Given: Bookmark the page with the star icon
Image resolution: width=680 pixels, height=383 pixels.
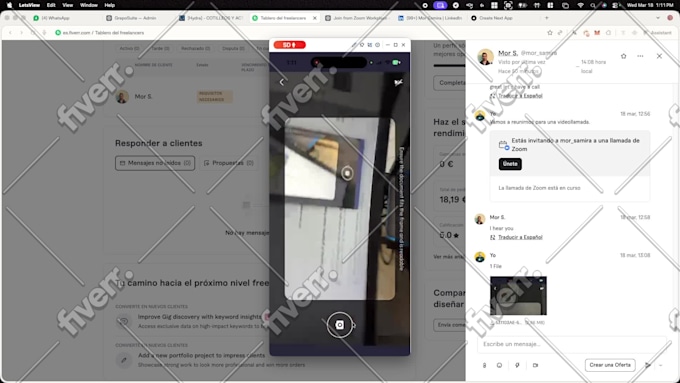Looking at the screenshot, I should (x=550, y=33).
